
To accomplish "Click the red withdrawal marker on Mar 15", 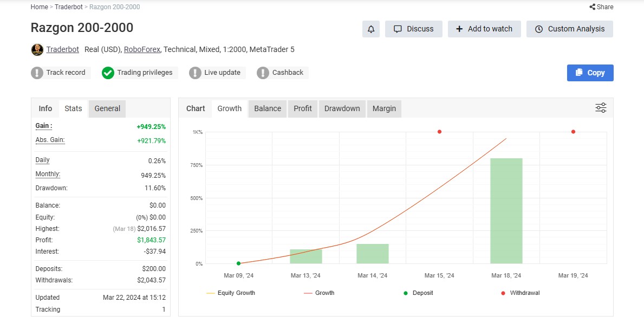I will [x=439, y=132].
